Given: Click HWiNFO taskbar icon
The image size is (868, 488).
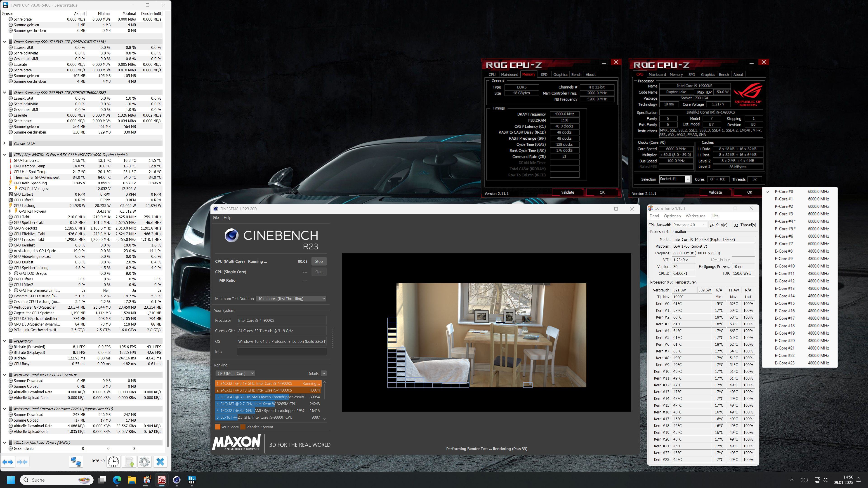Looking at the screenshot, I should point(191,480).
